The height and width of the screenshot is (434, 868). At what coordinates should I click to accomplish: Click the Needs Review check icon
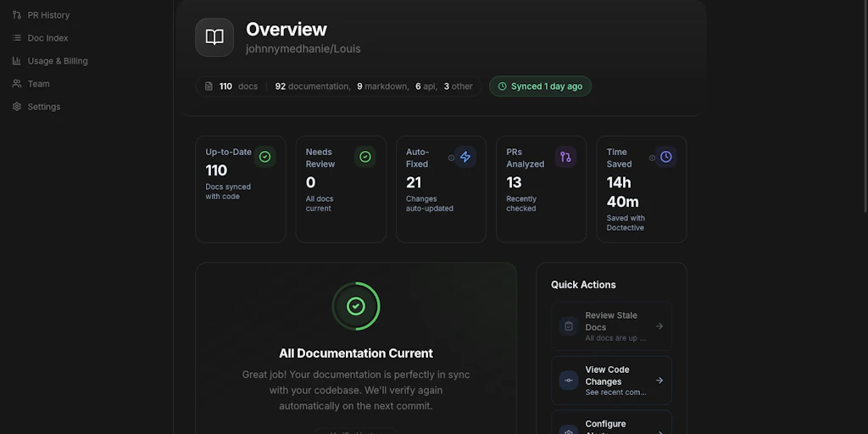pyautogui.click(x=364, y=157)
